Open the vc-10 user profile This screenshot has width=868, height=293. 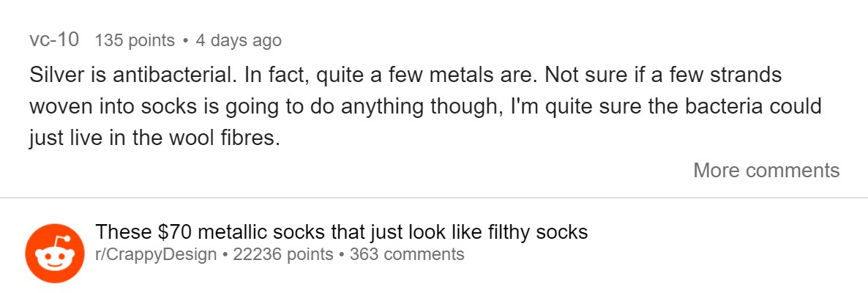pyautogui.click(x=54, y=40)
